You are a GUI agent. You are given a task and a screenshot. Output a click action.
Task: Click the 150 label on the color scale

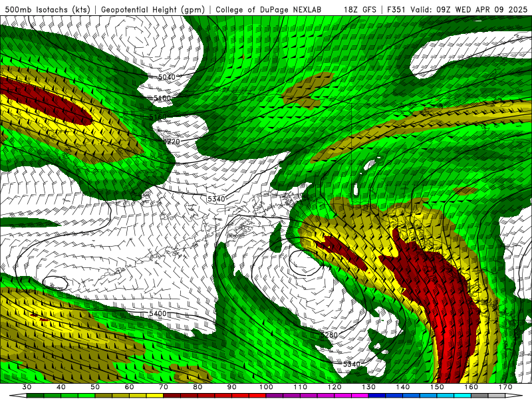(437, 387)
